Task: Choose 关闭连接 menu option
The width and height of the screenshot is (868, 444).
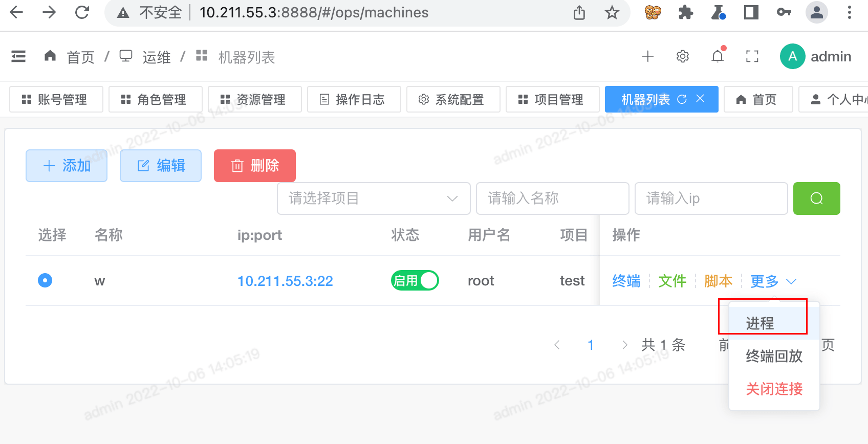Action: 774,389
